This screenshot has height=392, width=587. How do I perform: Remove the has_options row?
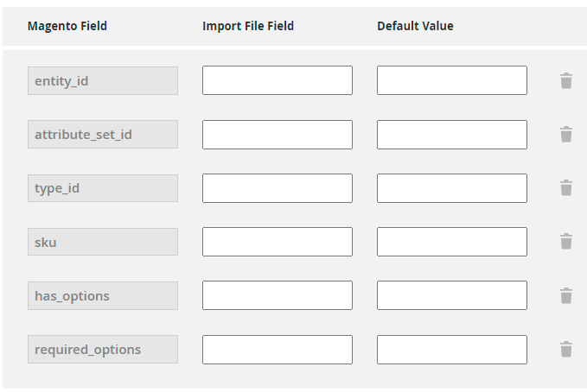[x=566, y=296]
